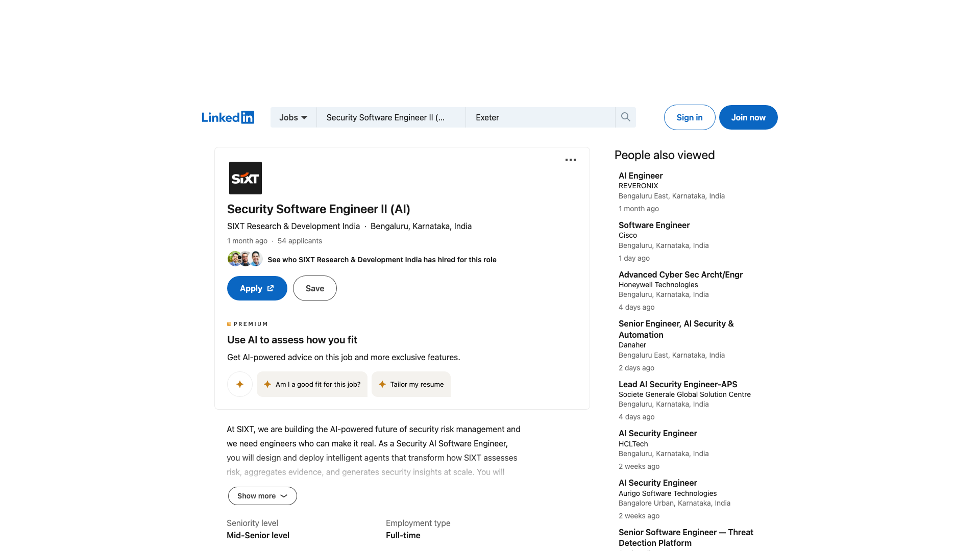Viewport: 980px width, 551px height.
Task: Open Advanced Cyber Sec Archt/Engr job
Action: (x=680, y=274)
